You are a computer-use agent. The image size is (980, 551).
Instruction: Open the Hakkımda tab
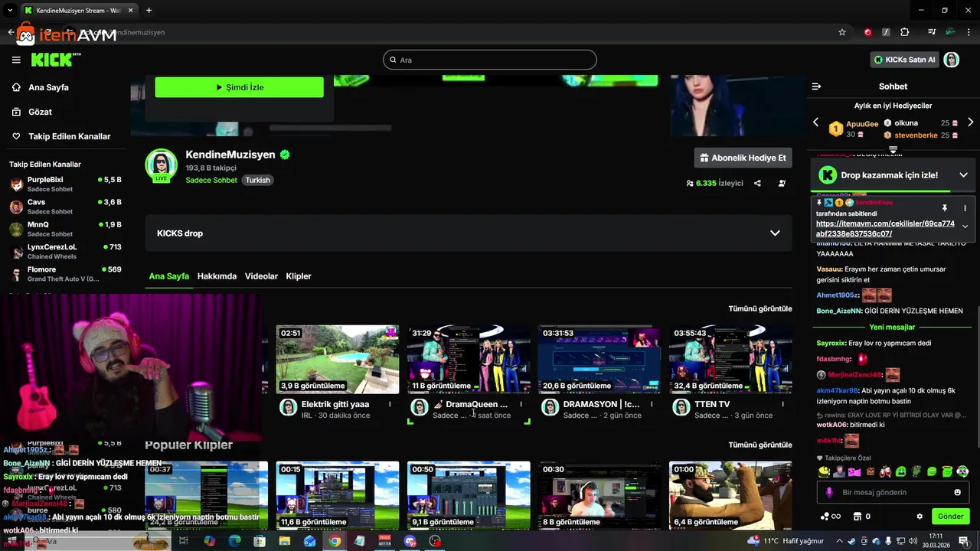217,276
